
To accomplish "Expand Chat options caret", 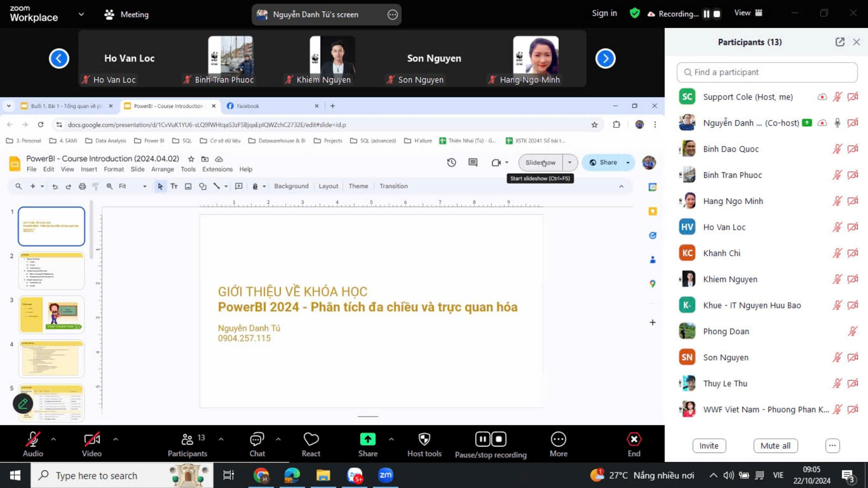I will (278, 439).
